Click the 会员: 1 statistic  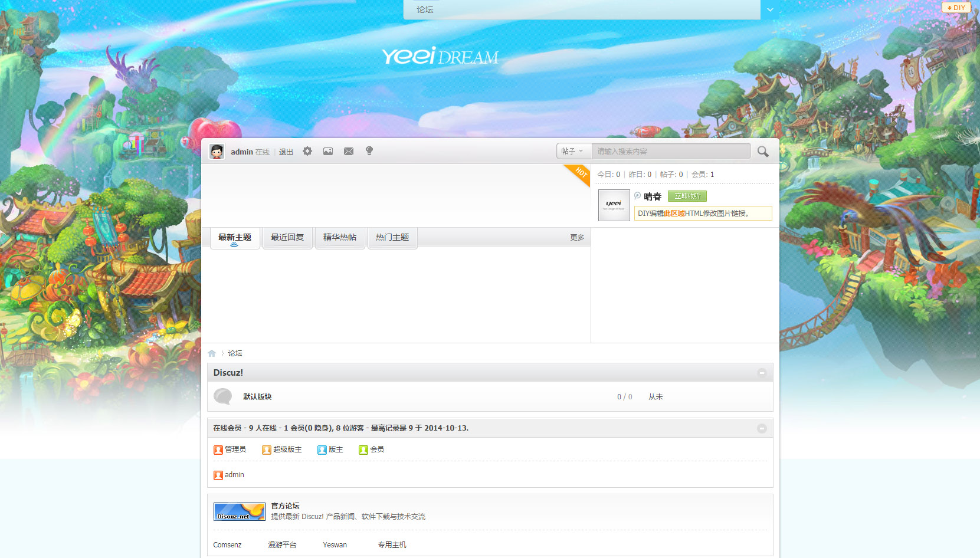pyautogui.click(x=703, y=175)
